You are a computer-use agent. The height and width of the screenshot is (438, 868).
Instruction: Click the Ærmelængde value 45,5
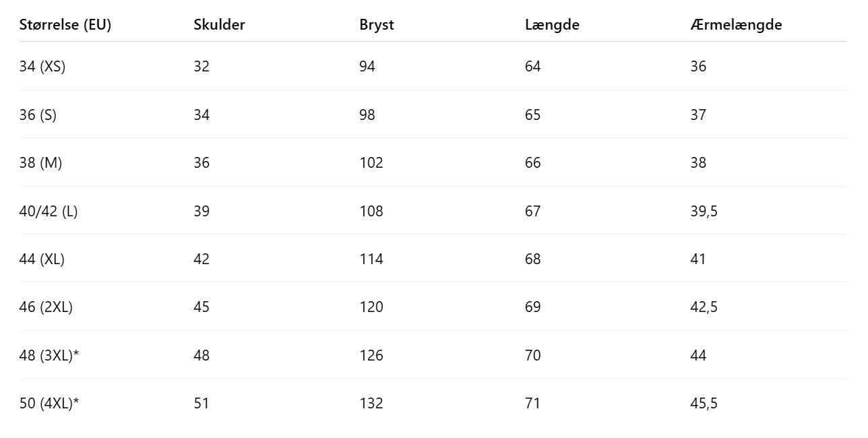pos(704,403)
